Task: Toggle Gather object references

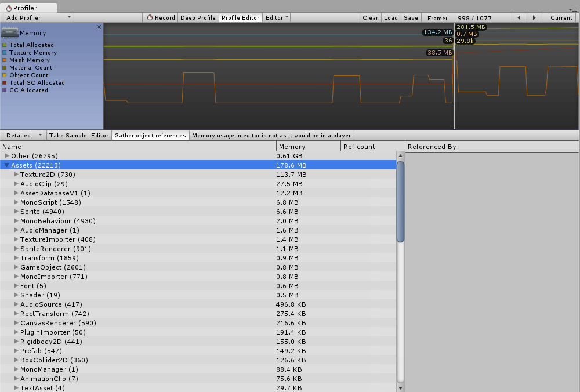Action: [150, 135]
